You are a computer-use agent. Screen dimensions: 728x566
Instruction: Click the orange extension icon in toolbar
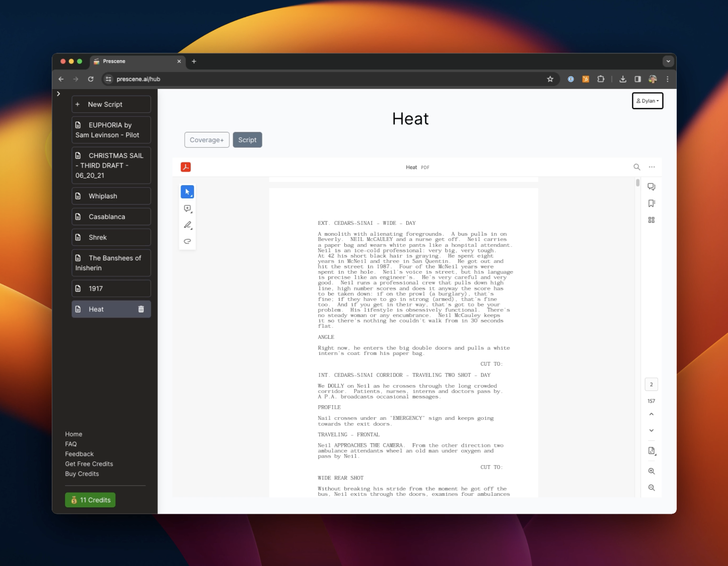[x=586, y=79]
